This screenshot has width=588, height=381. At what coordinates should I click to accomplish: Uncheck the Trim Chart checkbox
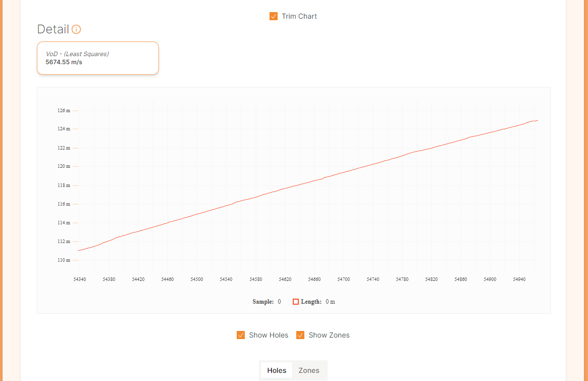coord(274,16)
